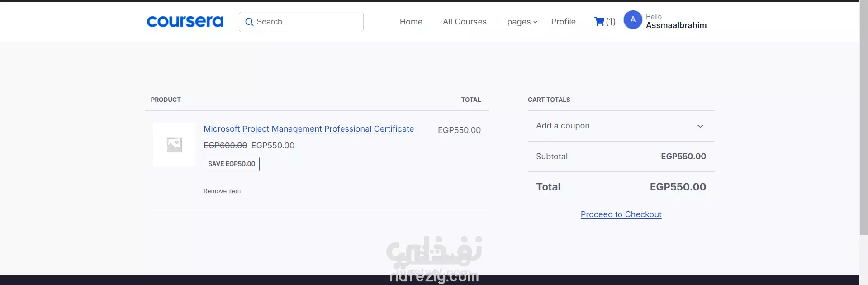Screen dimensions: 868x285
Task: Click the user avatar circle "A"
Action: pos(633,20)
